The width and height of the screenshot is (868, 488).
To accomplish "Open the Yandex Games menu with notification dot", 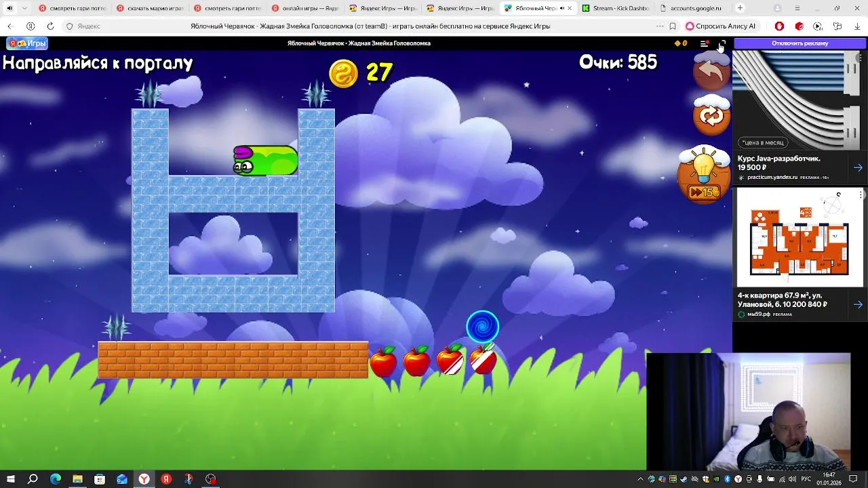I will (705, 43).
